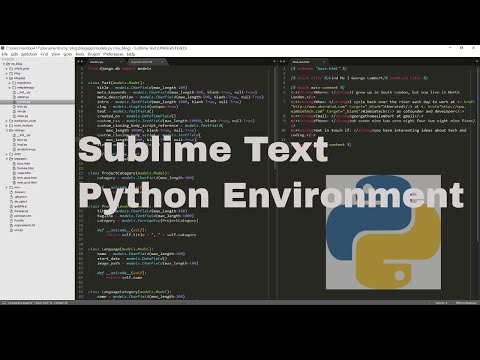Change syntax via HTML (Django) label
The width and height of the screenshot is (480, 360).
(466, 303)
